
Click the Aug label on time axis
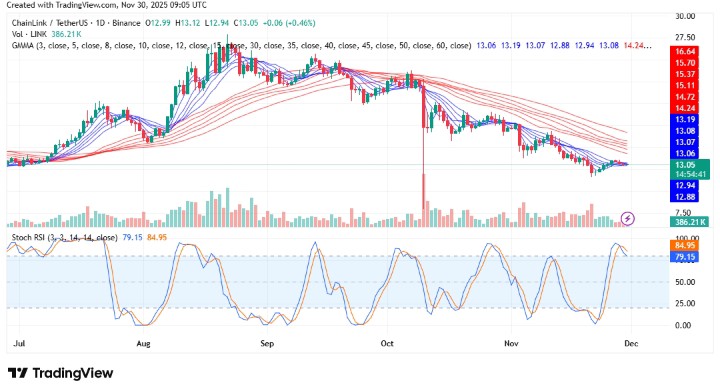tap(143, 343)
